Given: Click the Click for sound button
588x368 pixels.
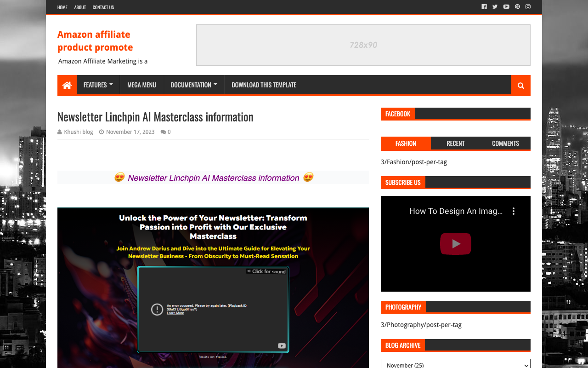Looking at the screenshot, I should click(x=266, y=271).
